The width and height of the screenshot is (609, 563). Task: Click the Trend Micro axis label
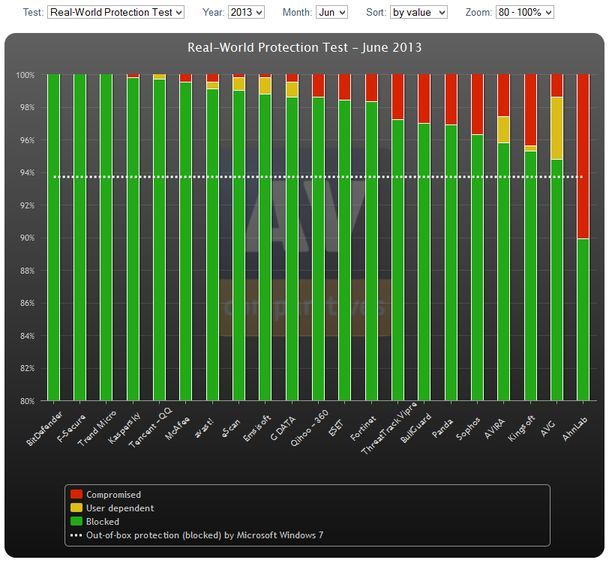(x=96, y=428)
